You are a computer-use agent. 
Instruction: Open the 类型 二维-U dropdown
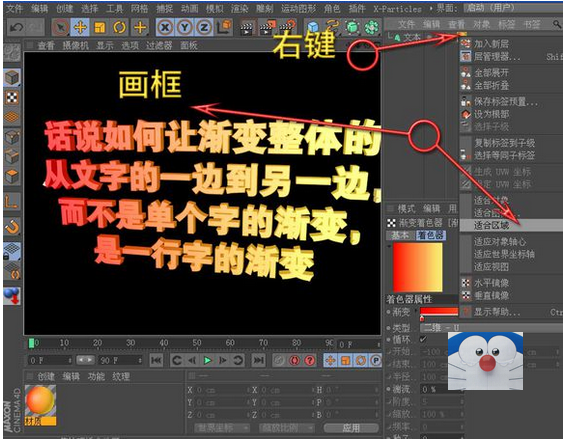click(x=490, y=327)
